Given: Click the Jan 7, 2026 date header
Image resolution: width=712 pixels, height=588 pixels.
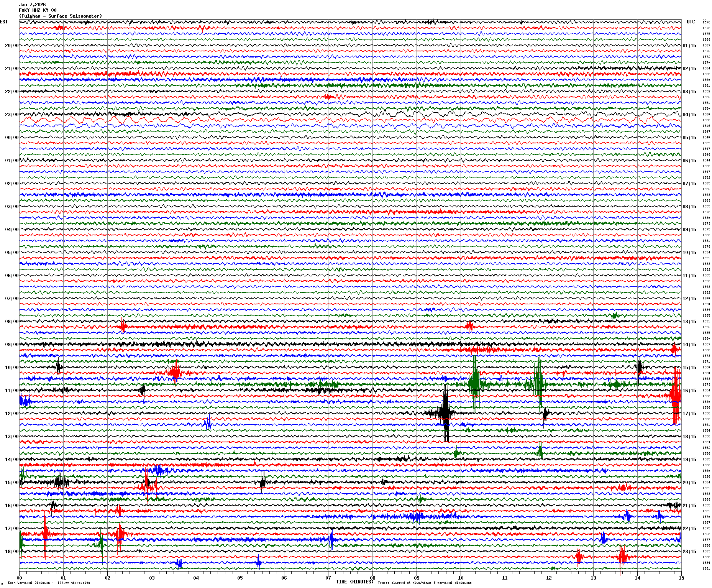Looking at the screenshot, I should tap(32, 5).
